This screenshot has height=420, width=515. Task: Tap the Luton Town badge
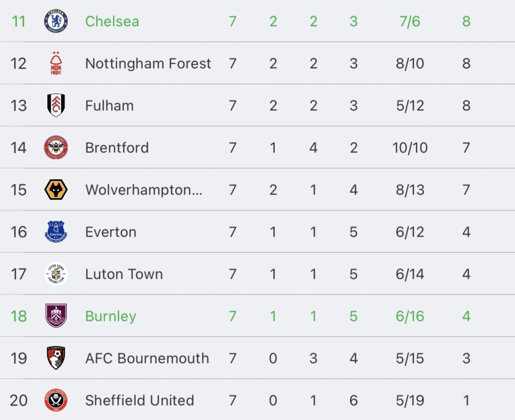[56, 274]
